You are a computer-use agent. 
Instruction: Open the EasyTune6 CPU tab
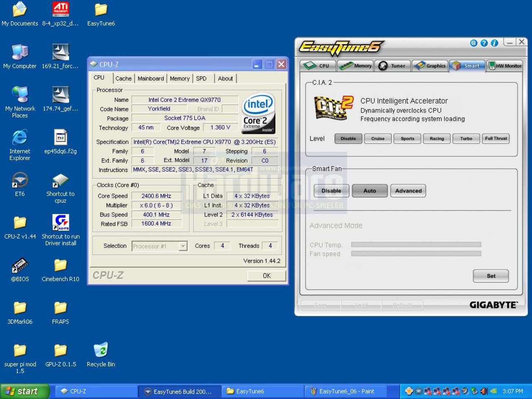[x=318, y=66]
